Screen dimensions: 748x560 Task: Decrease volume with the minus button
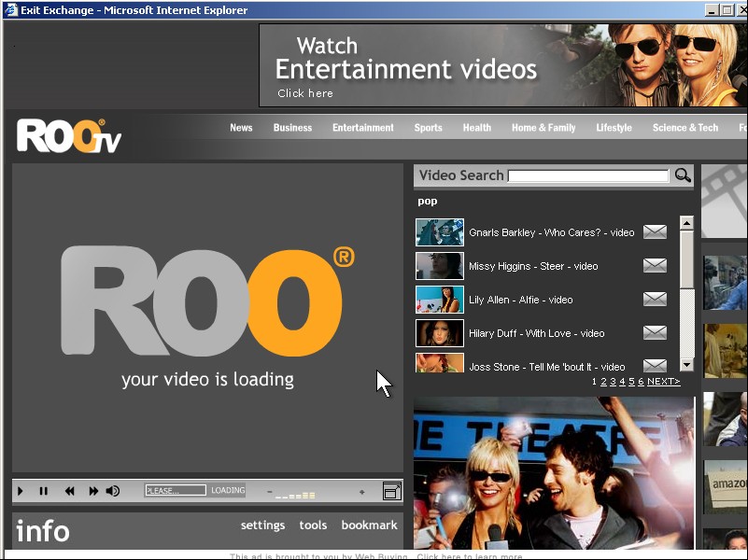270,491
